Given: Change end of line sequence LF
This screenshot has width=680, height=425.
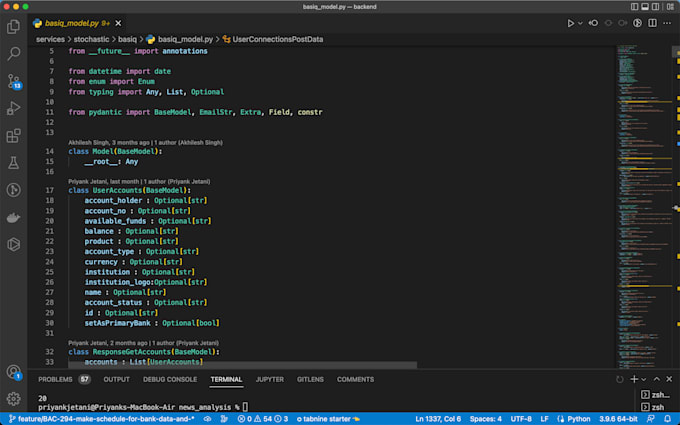Looking at the screenshot, I should click(x=544, y=419).
